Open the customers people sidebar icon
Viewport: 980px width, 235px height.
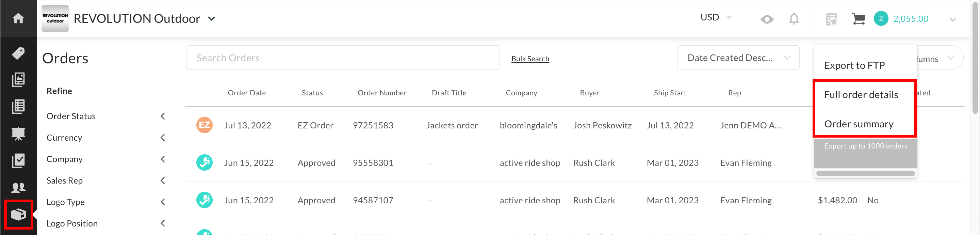click(18, 187)
